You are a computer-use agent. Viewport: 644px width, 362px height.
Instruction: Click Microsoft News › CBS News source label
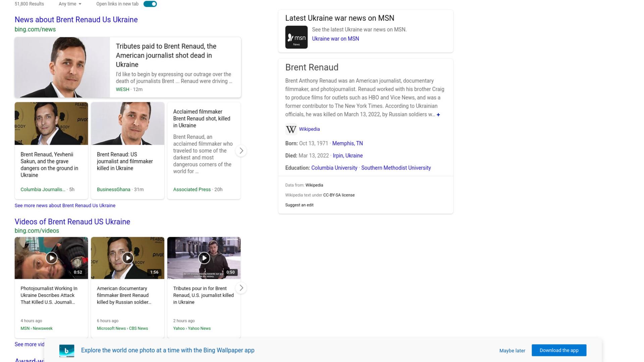pos(122,328)
